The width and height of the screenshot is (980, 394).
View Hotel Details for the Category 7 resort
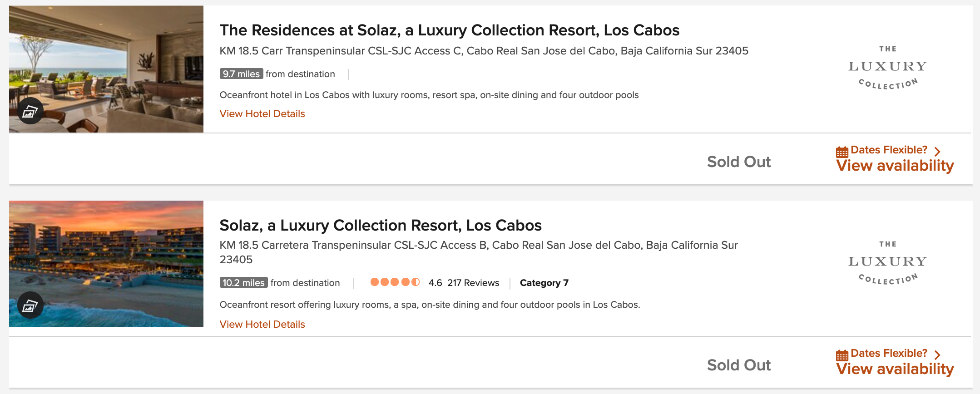click(x=262, y=325)
